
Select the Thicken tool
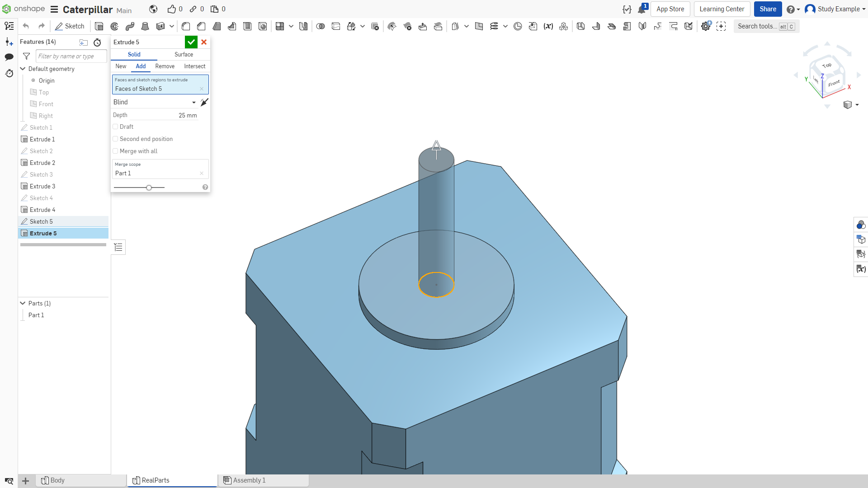coord(160,26)
